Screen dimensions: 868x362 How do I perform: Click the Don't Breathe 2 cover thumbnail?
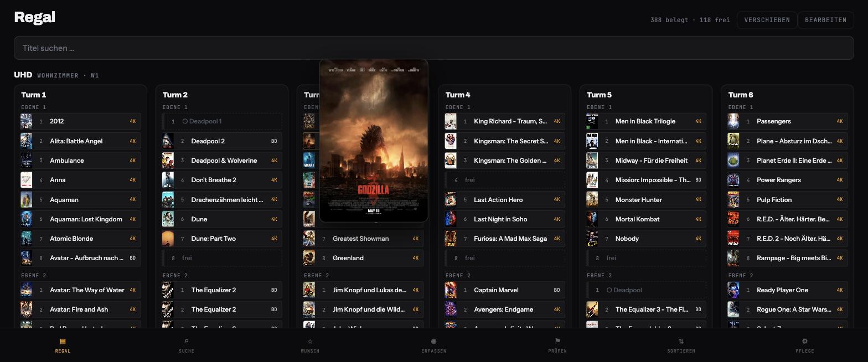(x=168, y=180)
